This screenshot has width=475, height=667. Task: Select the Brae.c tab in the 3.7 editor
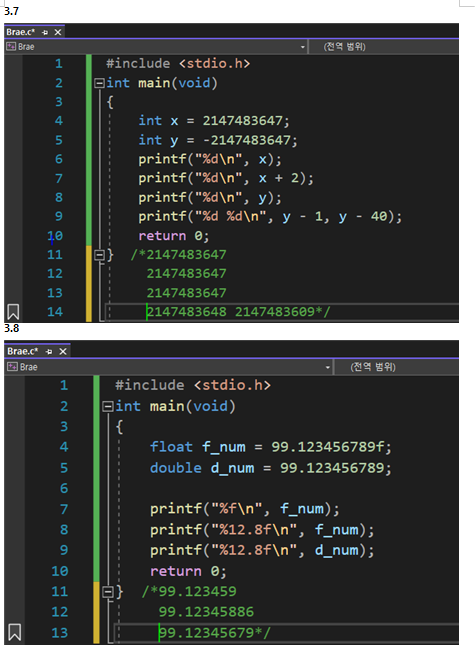[x=20, y=32]
